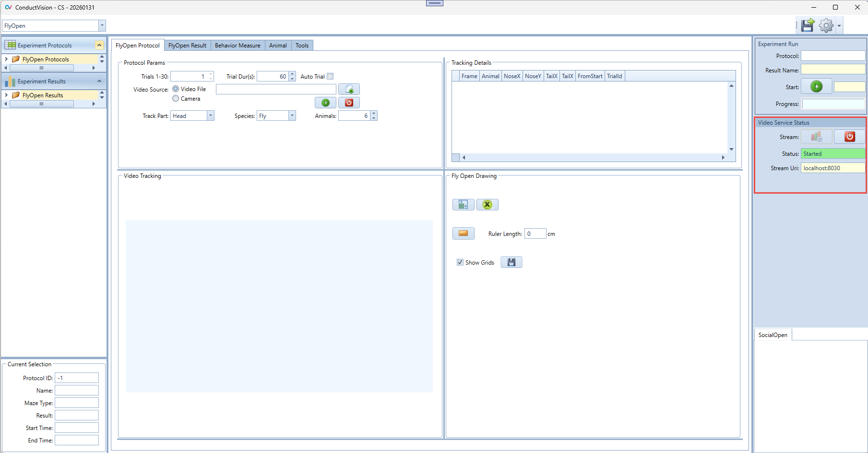This screenshot has width=868, height=453.
Task: Click the green X clear drawing icon
Action: point(487,205)
